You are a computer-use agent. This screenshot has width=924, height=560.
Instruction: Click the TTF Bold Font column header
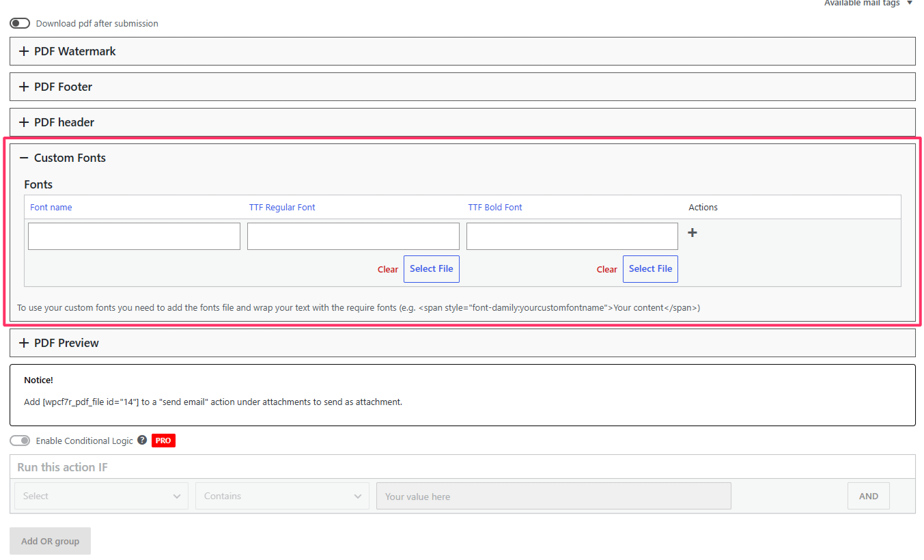coord(495,208)
